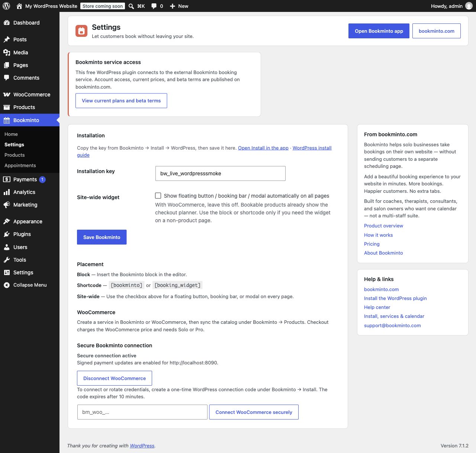
Task: Click the Media icon in sidebar
Action: coord(7,52)
